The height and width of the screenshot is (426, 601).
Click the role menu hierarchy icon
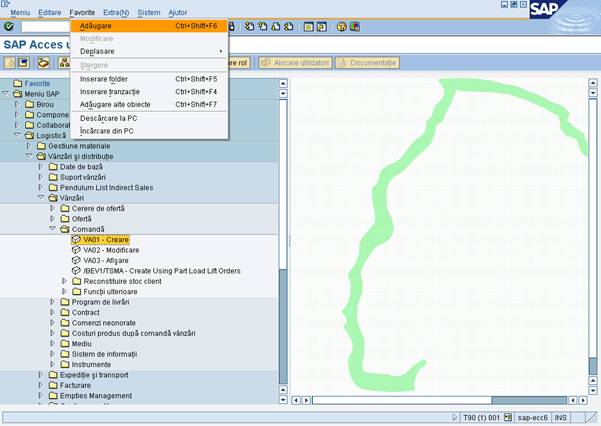(x=64, y=63)
